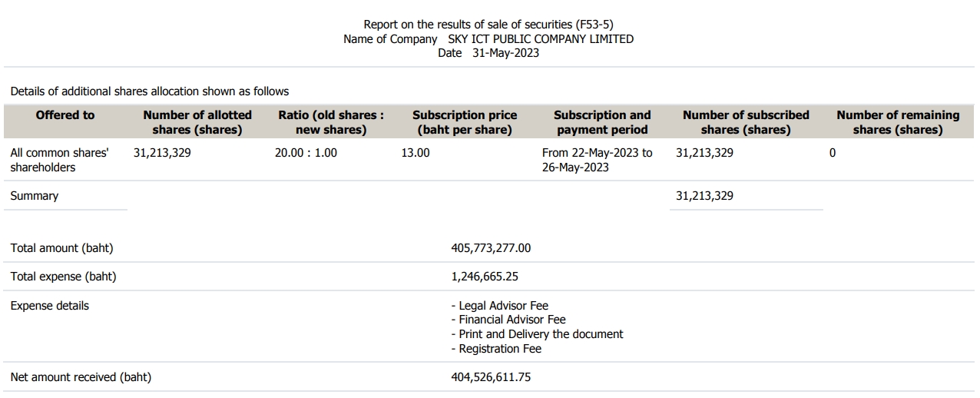980x398 pixels.
Task: Click the subscription period from 22-May-2023 cell
Action: (x=598, y=160)
